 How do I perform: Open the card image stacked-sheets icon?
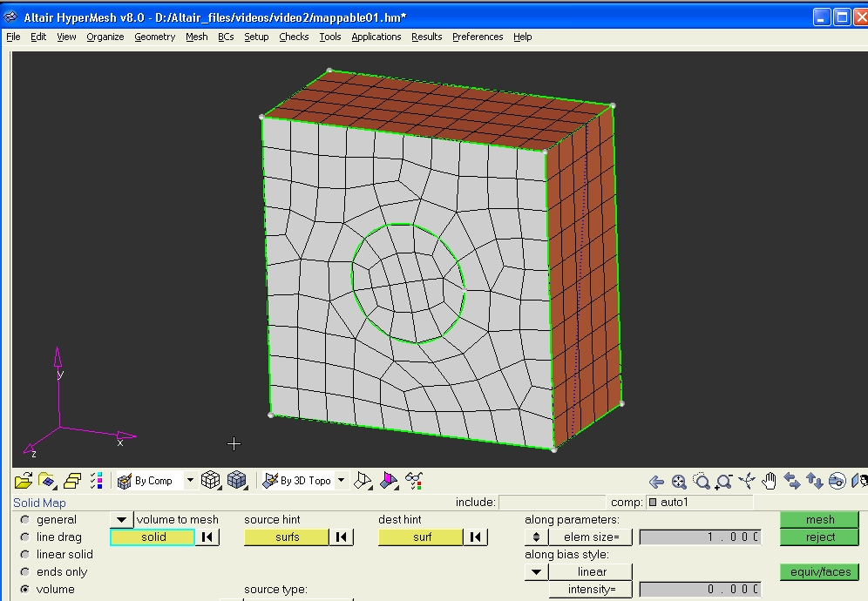point(72,480)
